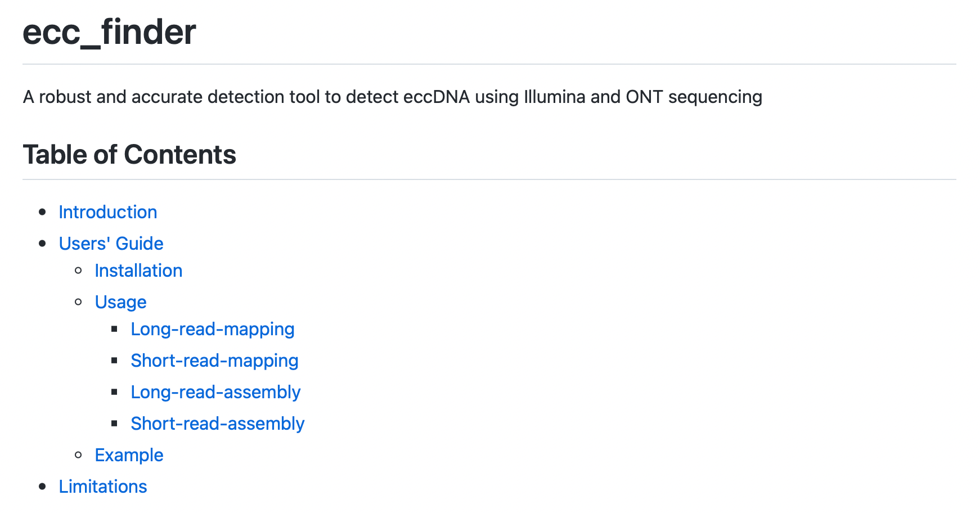Jump to the Limitations link
980x513 pixels.
(103, 487)
